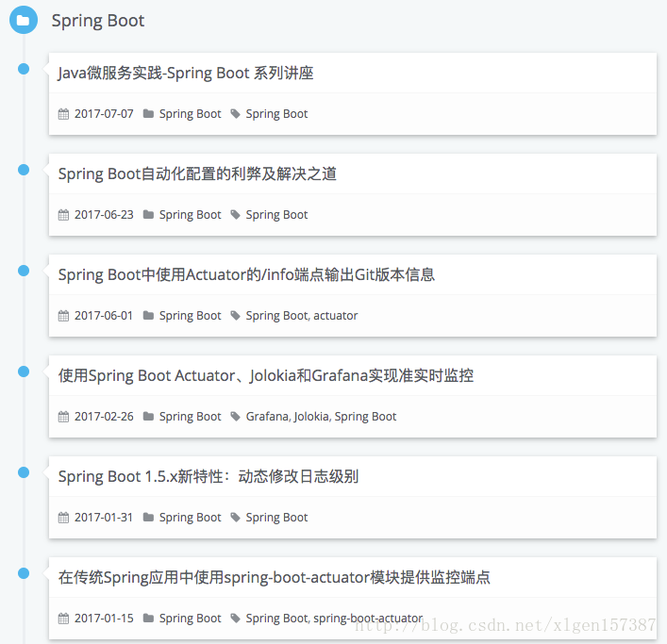Open post 'Spring Boot自动化配置的利弊及解决之道'
The height and width of the screenshot is (644, 667).
coord(197,173)
